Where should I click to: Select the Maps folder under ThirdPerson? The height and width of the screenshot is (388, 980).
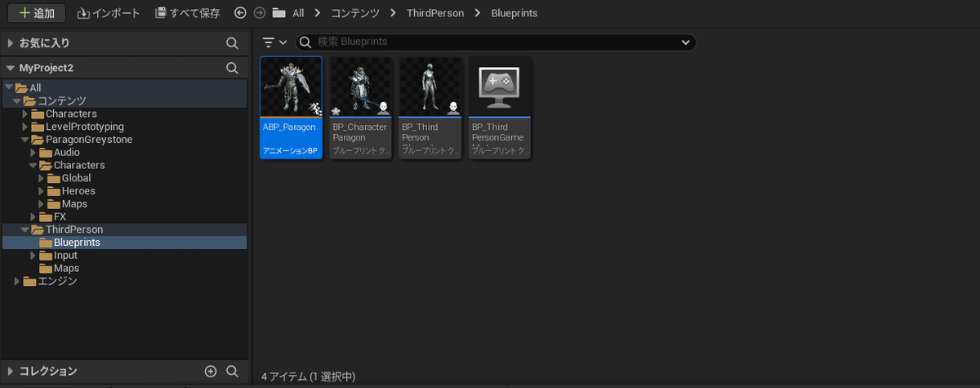[x=66, y=268]
